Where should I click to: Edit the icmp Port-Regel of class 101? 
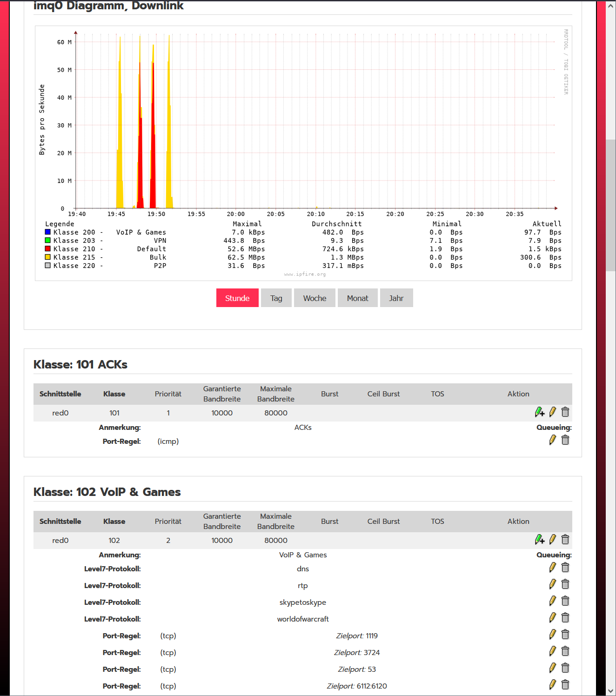coord(553,440)
